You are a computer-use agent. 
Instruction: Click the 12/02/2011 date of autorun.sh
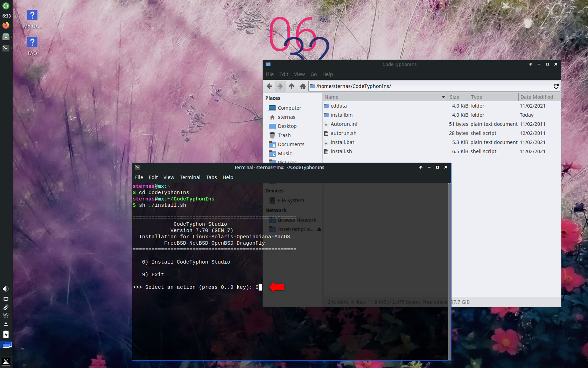(532, 133)
